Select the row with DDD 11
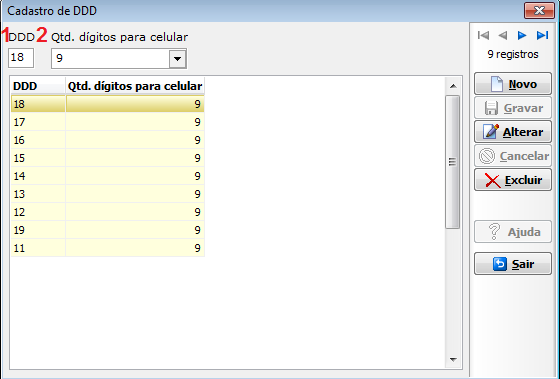The width and height of the screenshot is (560, 379). [108, 248]
